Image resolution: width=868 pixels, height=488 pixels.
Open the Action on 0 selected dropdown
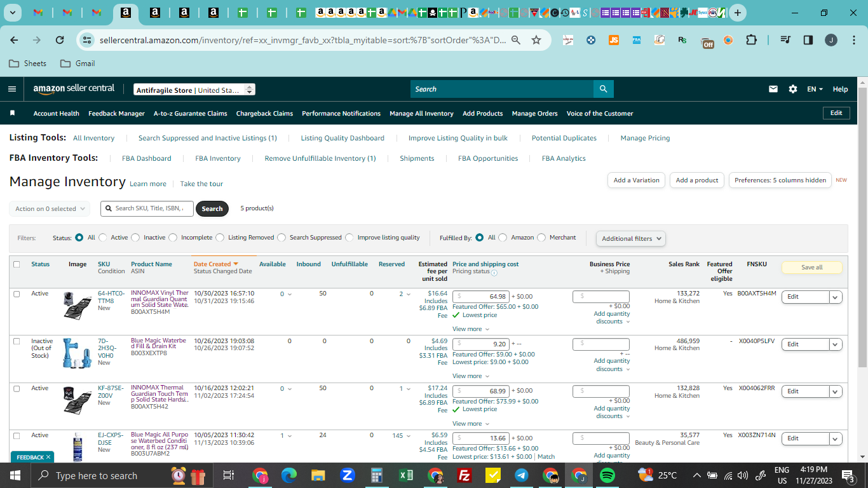click(x=50, y=208)
